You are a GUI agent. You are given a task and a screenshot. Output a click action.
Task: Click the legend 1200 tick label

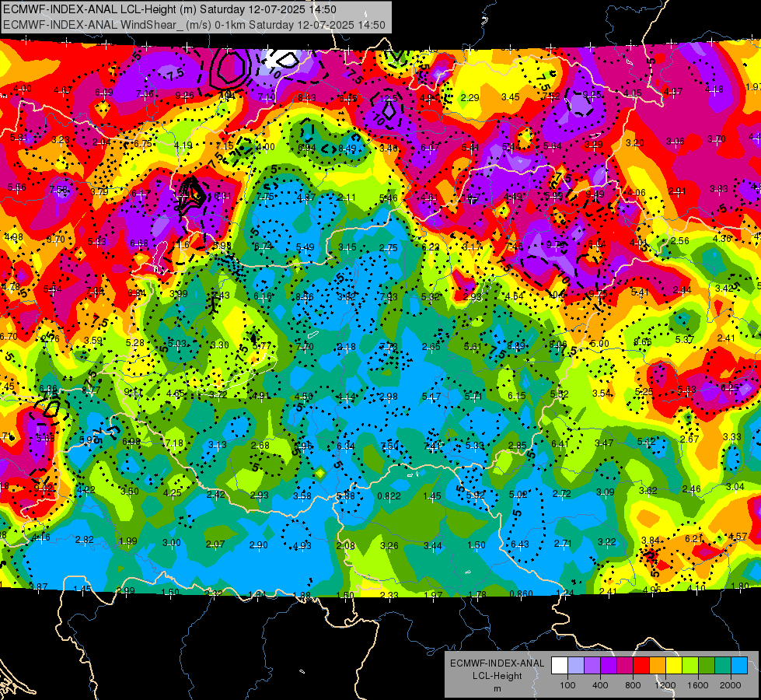(665, 685)
